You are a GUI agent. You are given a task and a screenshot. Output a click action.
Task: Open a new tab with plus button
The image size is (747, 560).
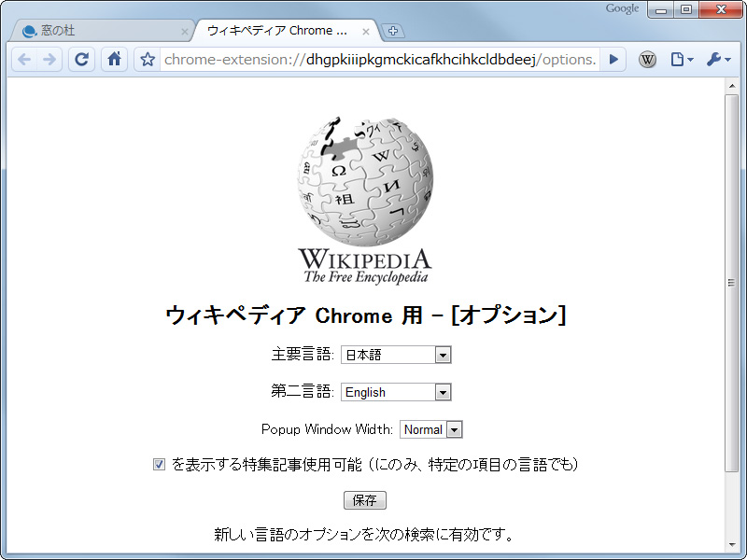(393, 31)
